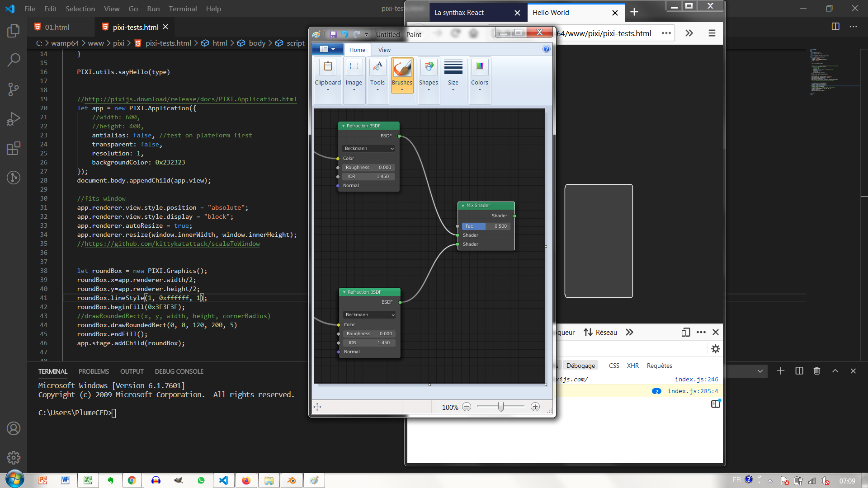The height and width of the screenshot is (488, 868).
Task: Toggle the XHR filter in the console
Action: point(633,366)
